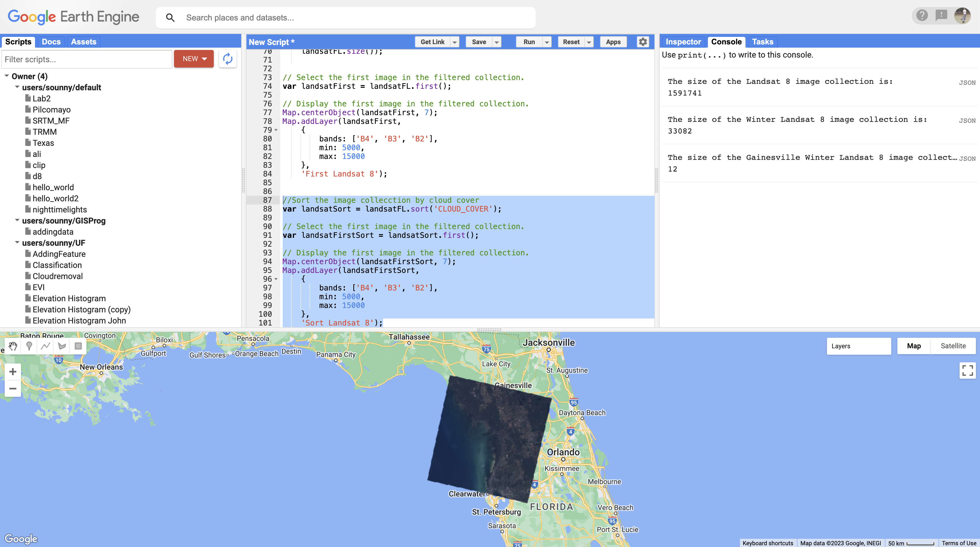Switch to the Inspector tab
This screenshot has height=547, width=980.
pyautogui.click(x=683, y=42)
